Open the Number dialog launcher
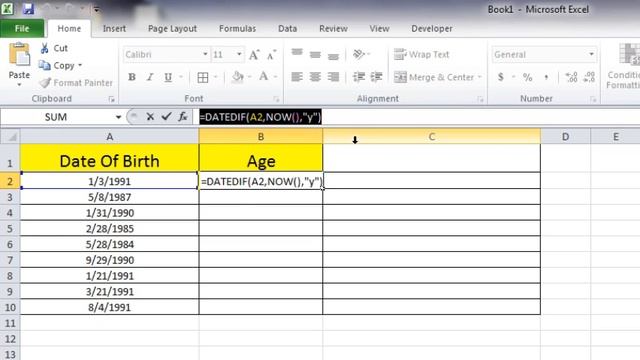The image size is (640, 360). 593,99
